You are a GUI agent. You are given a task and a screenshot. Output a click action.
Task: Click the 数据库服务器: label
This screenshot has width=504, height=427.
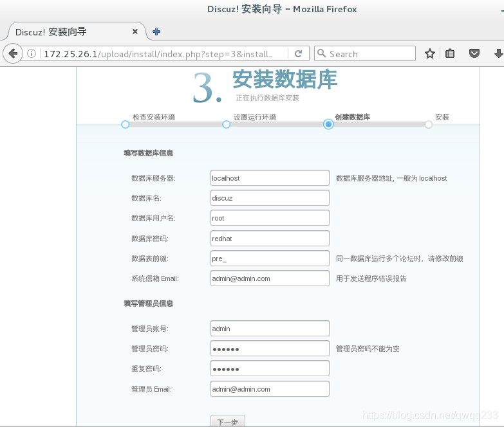click(154, 178)
